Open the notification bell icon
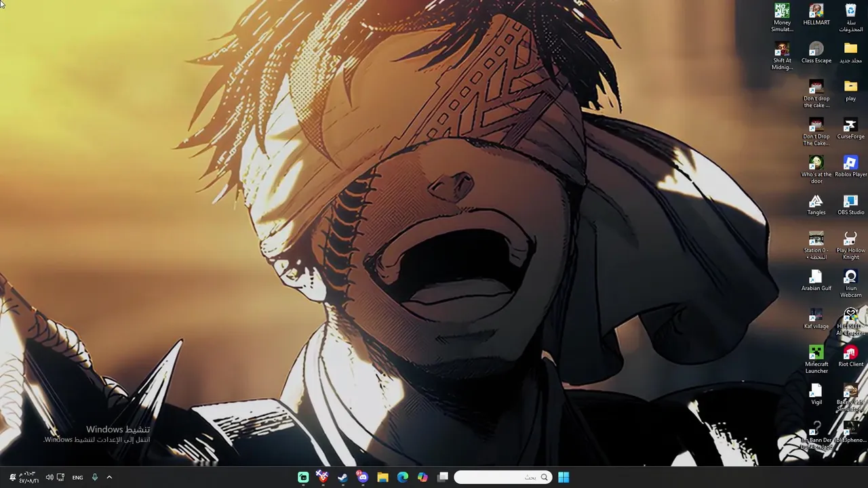This screenshot has width=868, height=488. tap(12, 477)
